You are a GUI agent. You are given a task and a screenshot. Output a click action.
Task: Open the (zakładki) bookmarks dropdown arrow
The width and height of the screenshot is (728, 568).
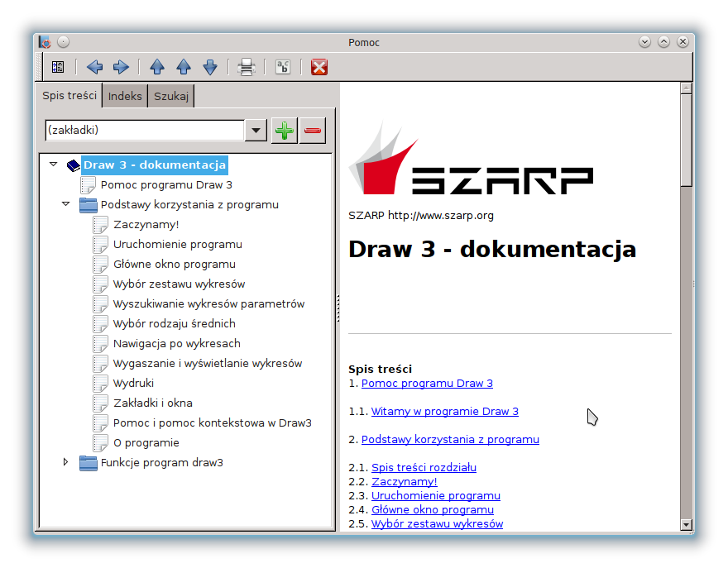click(256, 131)
